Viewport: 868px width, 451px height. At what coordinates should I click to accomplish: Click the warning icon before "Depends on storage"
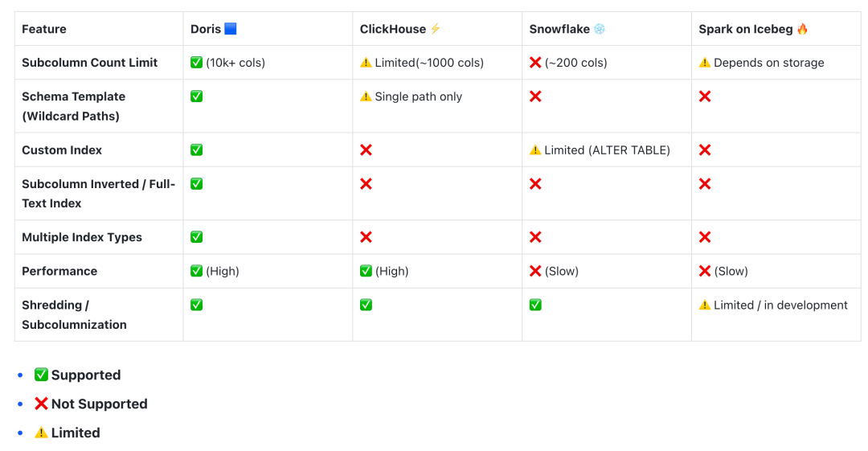click(705, 63)
